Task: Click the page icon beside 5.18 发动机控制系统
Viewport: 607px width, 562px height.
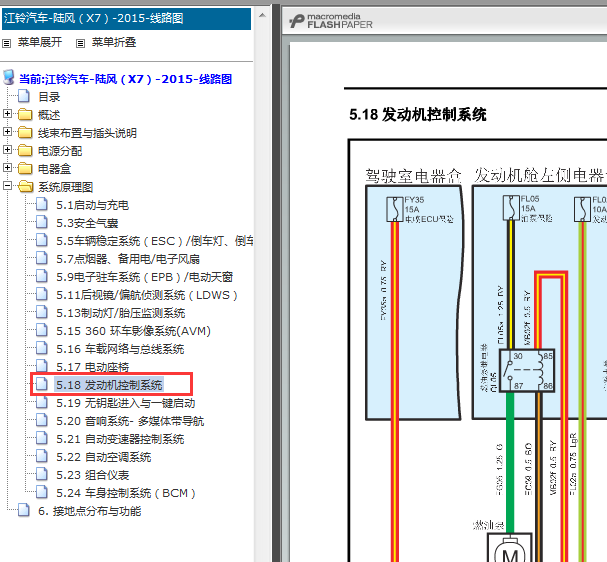Action: tap(42, 384)
